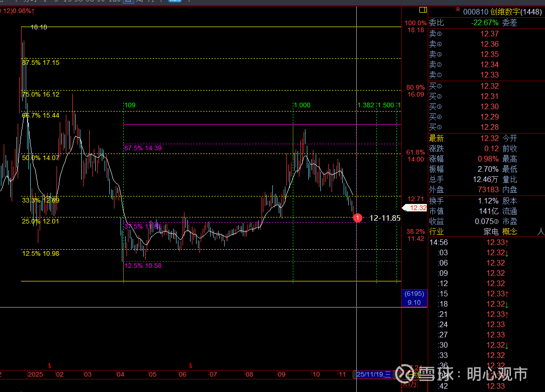Click the 2025 year label on timeline

(x=35, y=375)
